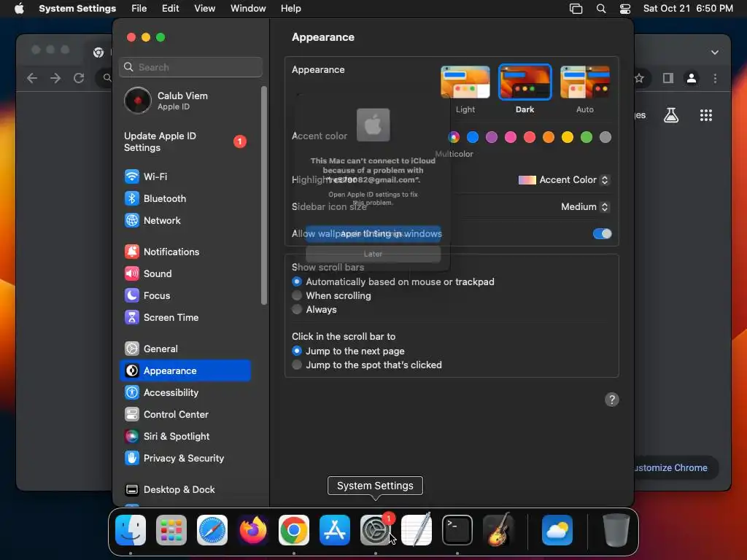The width and height of the screenshot is (747, 560).
Task: Click Chrome's bookmark star icon
Action: [639, 78]
